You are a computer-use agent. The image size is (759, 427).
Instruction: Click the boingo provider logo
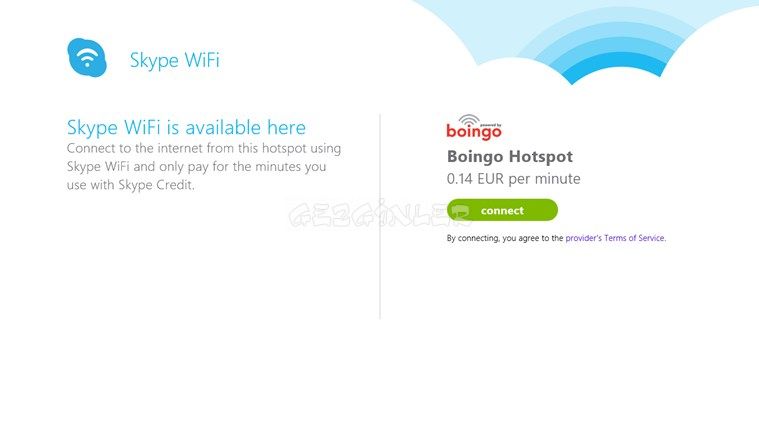[x=474, y=127]
